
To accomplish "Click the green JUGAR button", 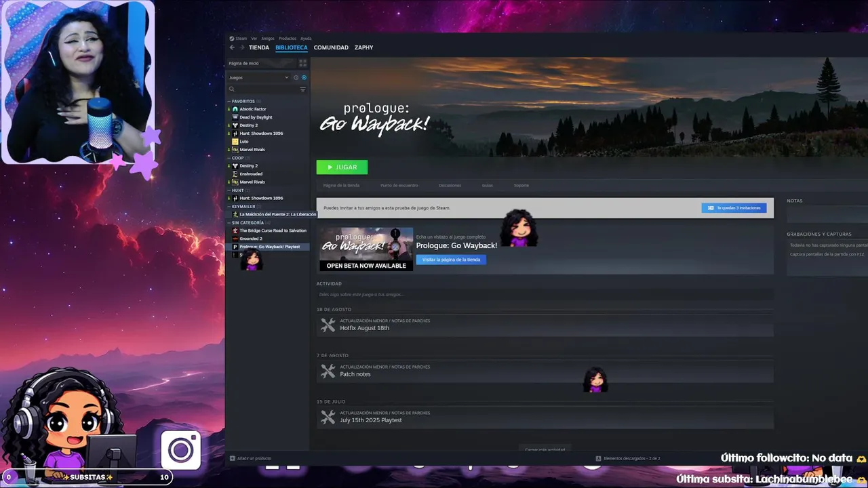I will click(x=342, y=167).
